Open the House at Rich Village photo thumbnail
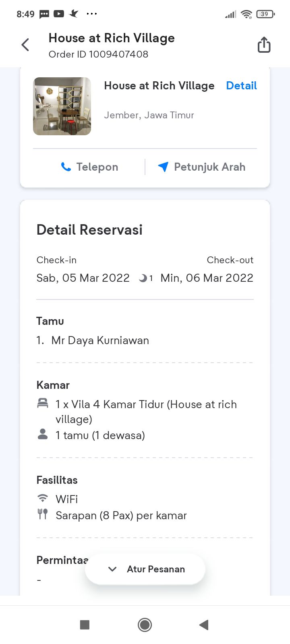Image resolution: width=290 pixels, height=644 pixels. click(62, 106)
